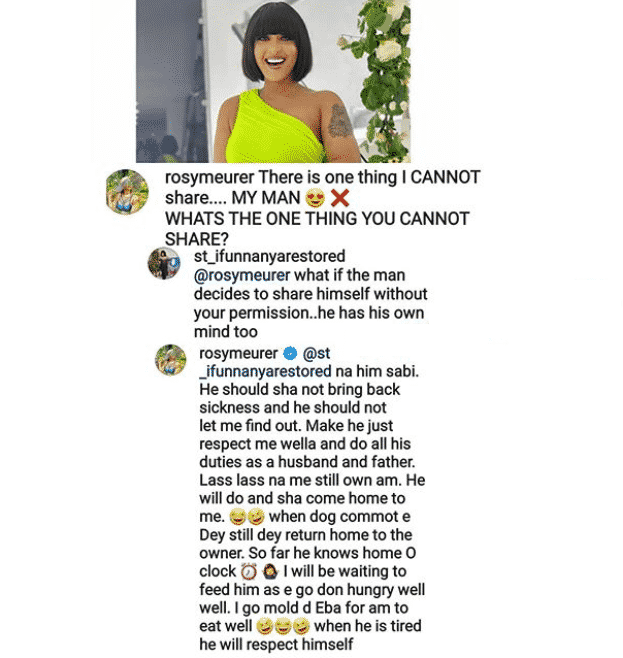The image size is (623, 658).
Task: Open rosymeurer's avatar beside her reply
Action: [171, 360]
